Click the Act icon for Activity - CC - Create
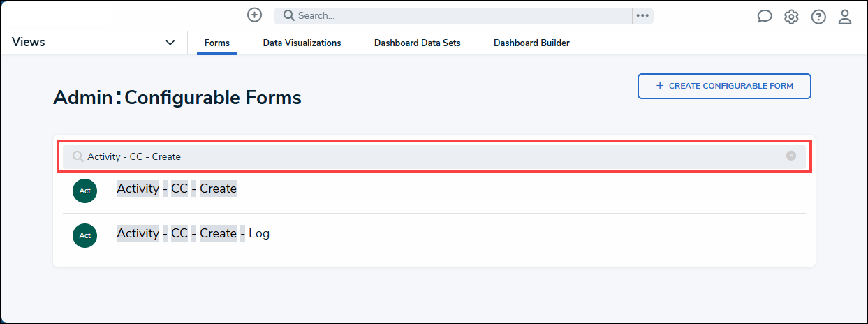Screen dimensions: 868x324 tap(84, 191)
